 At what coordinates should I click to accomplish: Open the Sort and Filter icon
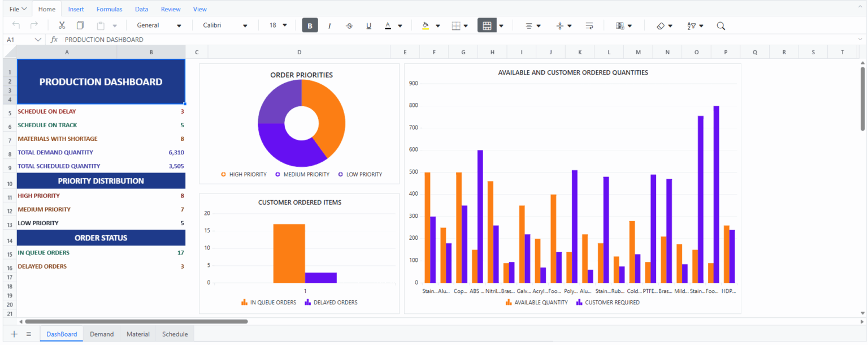pos(691,25)
